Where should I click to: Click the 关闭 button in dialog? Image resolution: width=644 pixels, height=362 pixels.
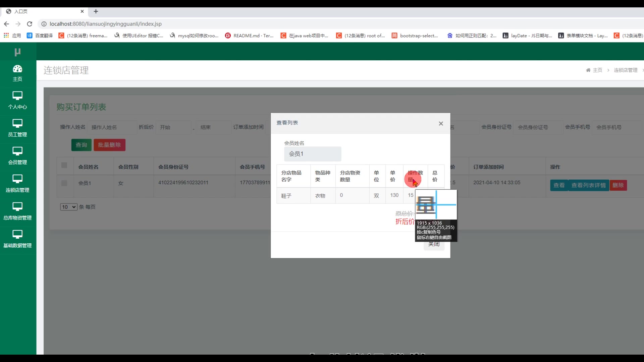coord(434,245)
